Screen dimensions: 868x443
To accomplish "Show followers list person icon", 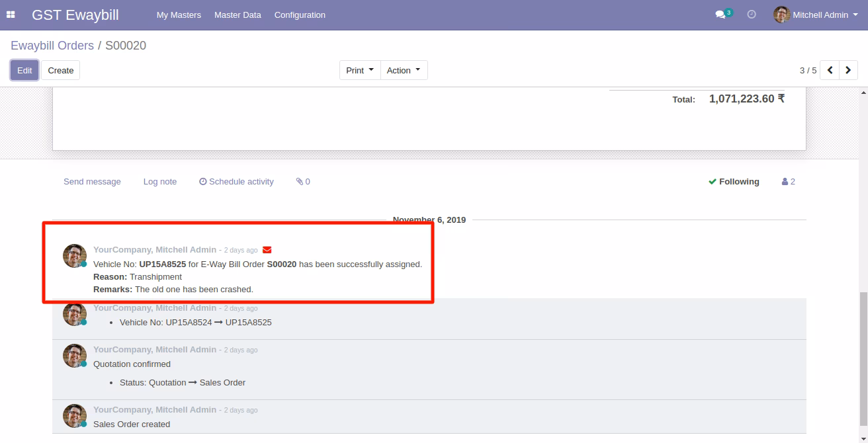I will pyautogui.click(x=789, y=181).
